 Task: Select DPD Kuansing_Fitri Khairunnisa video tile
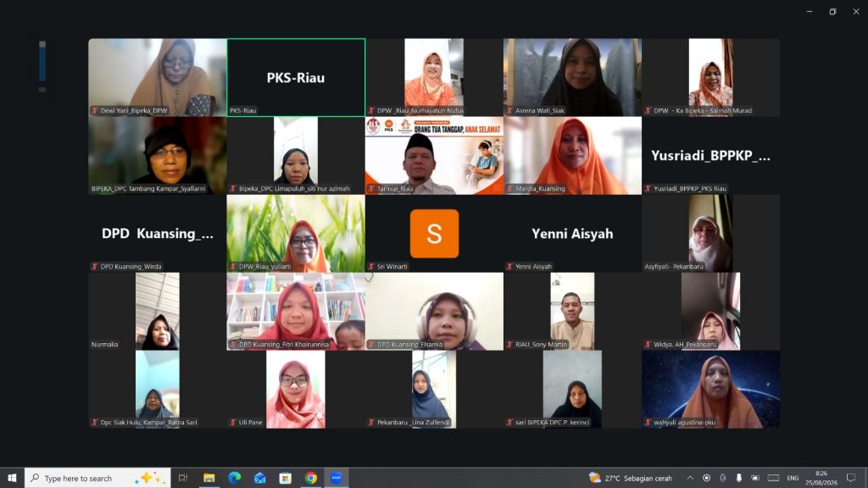[296, 312]
